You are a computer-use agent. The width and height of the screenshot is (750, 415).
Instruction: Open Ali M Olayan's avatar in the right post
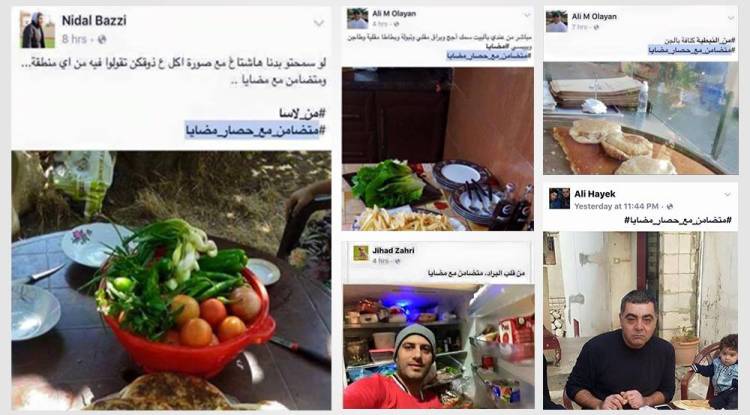pyautogui.click(x=557, y=22)
